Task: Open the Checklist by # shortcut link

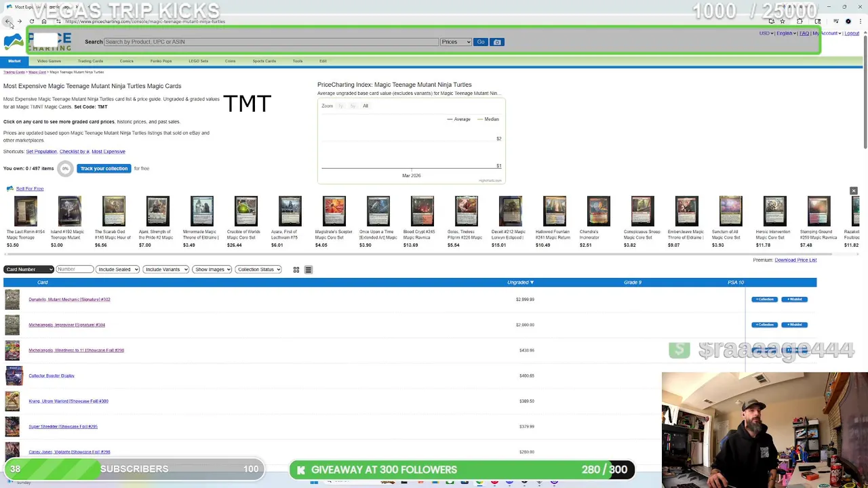Action: pos(74,152)
